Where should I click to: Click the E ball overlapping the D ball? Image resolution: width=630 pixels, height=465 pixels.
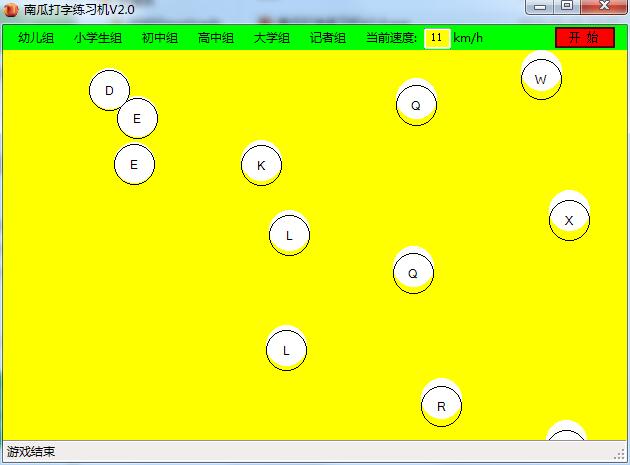[138, 119]
